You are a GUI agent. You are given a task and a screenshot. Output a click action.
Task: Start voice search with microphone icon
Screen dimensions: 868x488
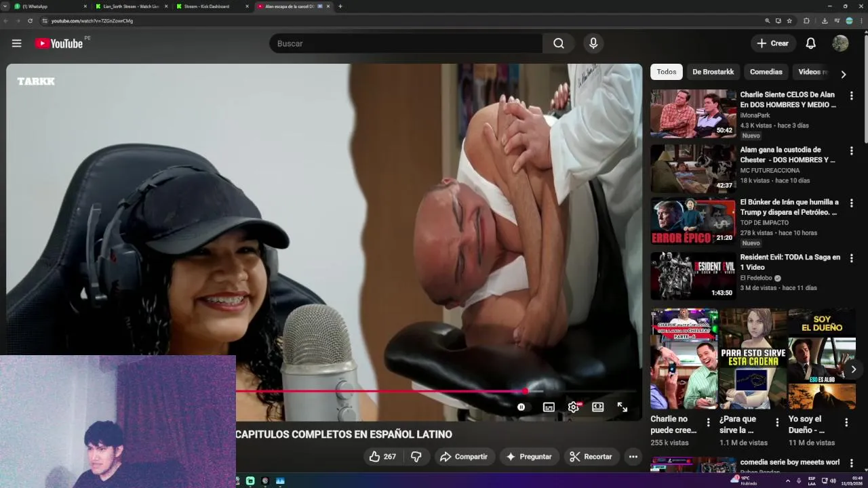[593, 43]
